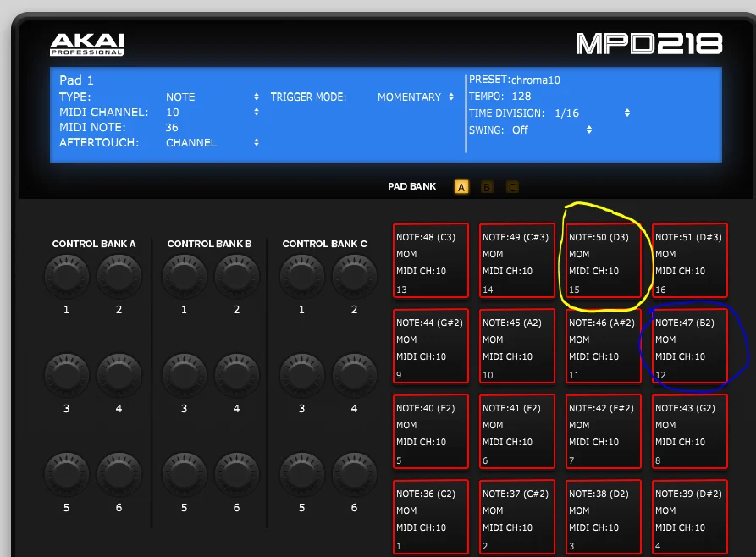Select pad 14 with NOTE:49 (C#3)
This screenshot has width=756, height=557.
click(x=517, y=261)
